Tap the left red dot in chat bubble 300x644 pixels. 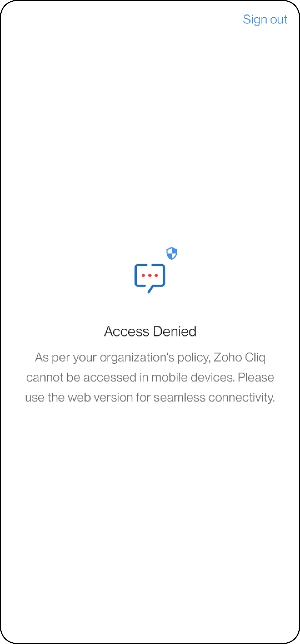pos(144,276)
